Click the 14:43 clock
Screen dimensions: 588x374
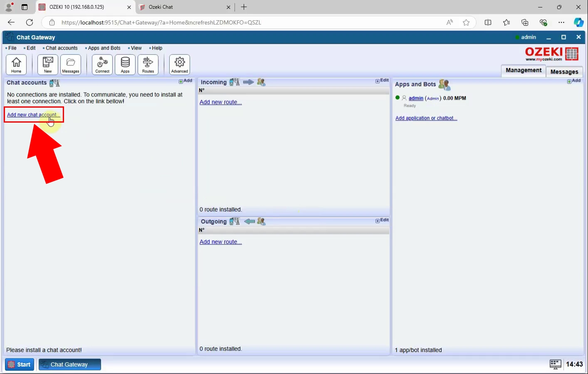click(x=574, y=364)
